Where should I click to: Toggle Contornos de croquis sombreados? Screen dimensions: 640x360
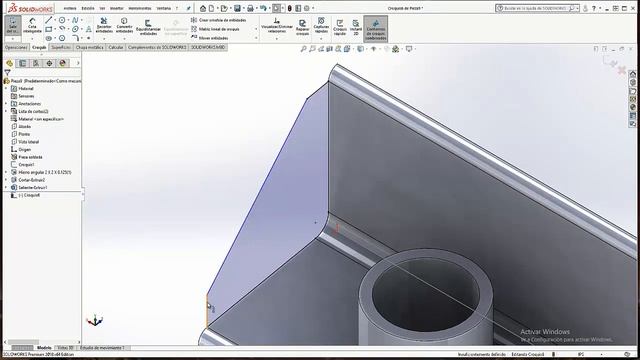click(376, 29)
